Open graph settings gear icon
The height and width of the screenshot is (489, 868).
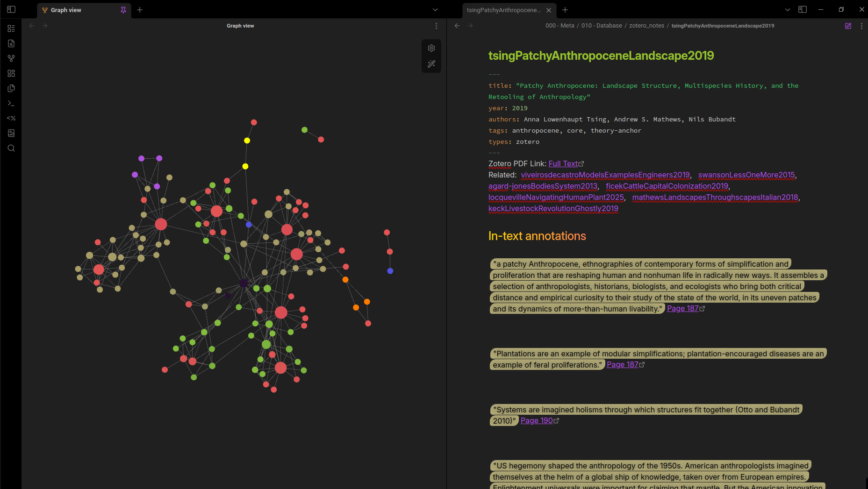tap(431, 48)
